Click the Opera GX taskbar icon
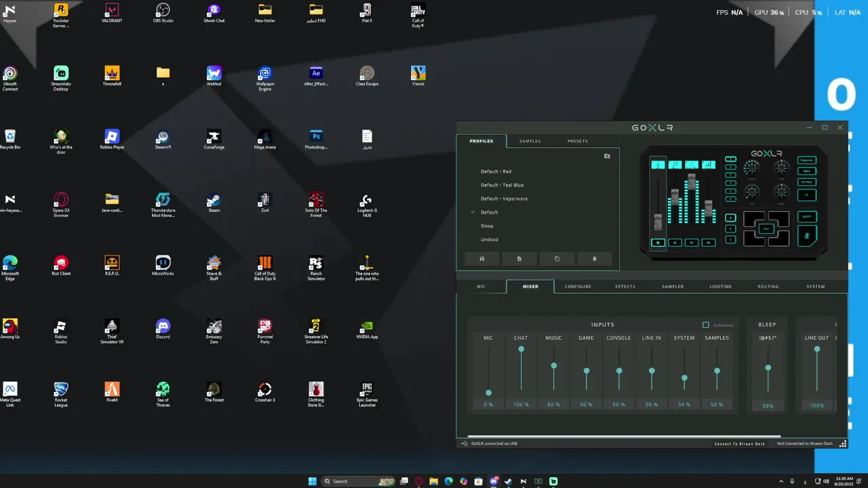Screen dimensions: 868x488 click(x=419, y=481)
